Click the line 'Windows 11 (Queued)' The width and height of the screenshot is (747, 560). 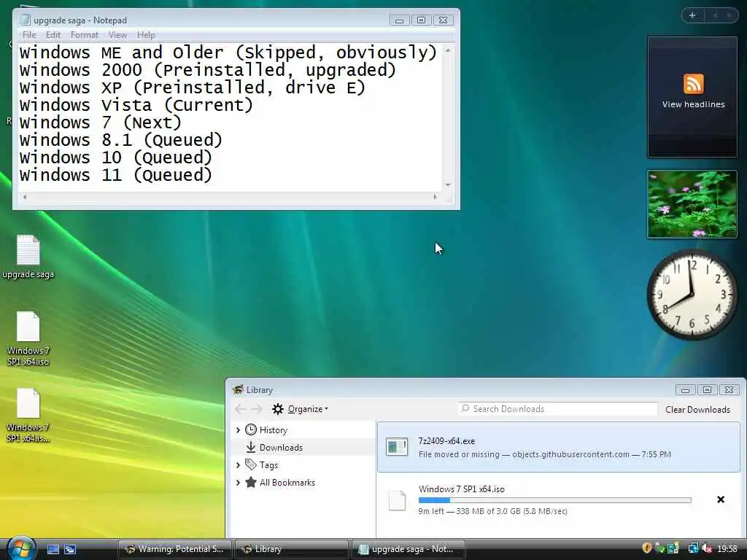point(115,175)
